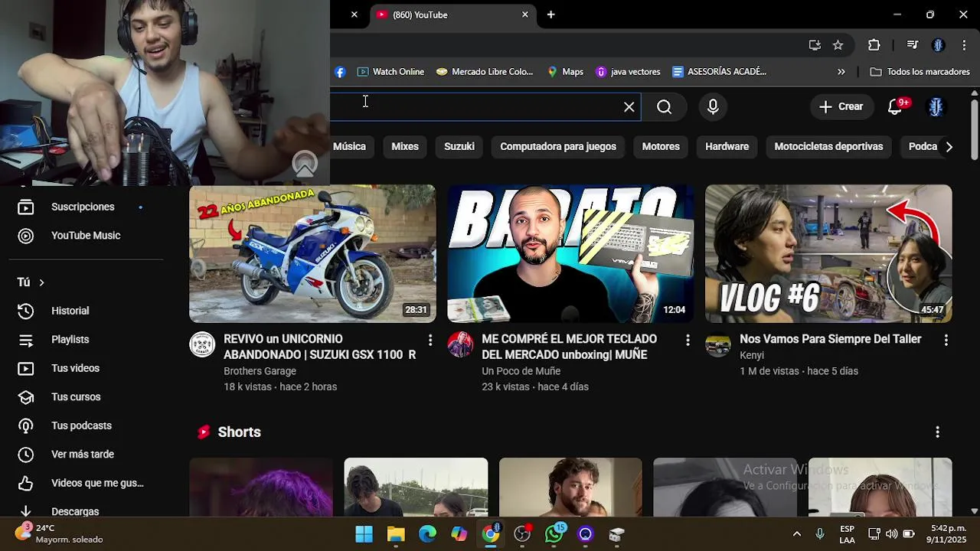Open options menu for Kenyi vlog video
The width and height of the screenshot is (980, 551).
coord(946,340)
